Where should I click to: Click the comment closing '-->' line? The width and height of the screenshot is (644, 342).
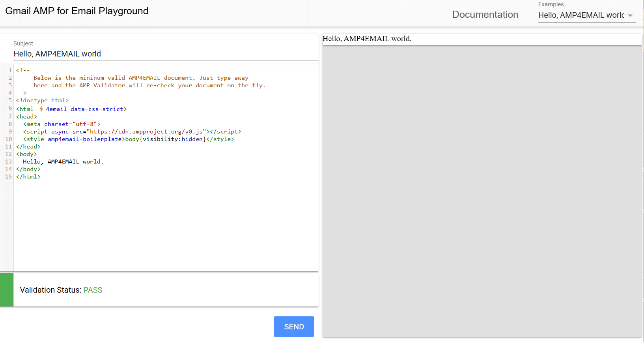click(x=21, y=93)
